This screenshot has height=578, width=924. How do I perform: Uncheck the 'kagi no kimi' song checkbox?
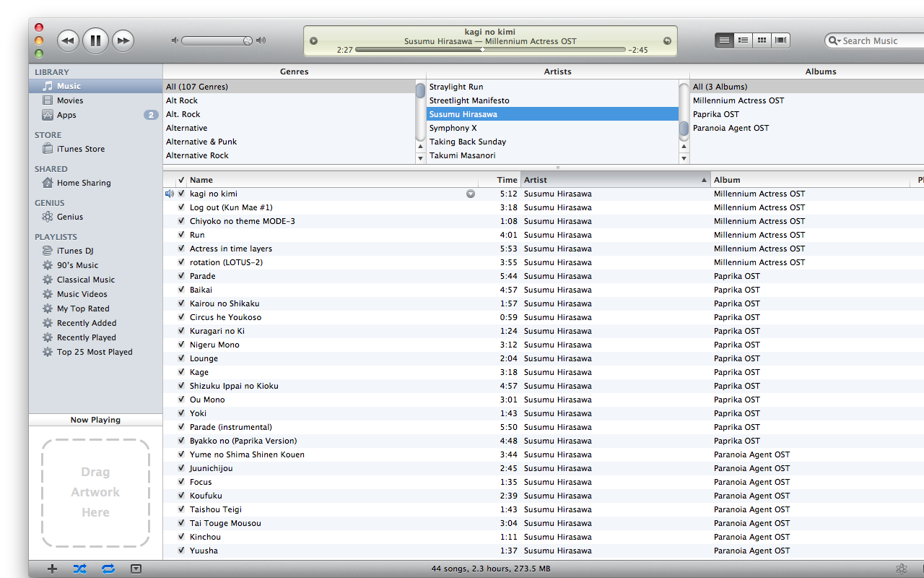coord(181,194)
